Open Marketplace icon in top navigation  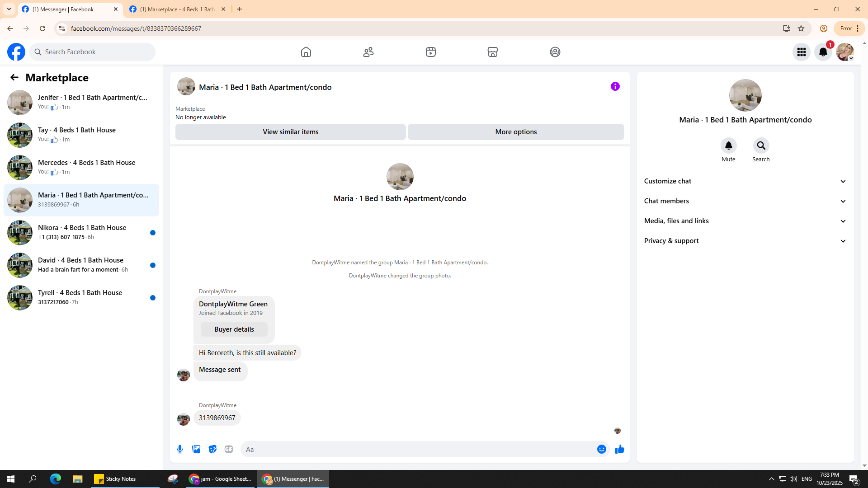click(x=493, y=52)
